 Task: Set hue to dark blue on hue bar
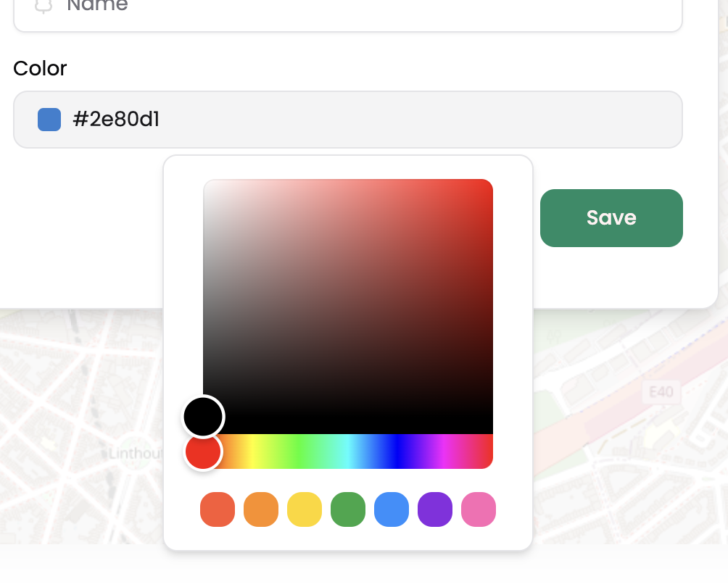[396, 451]
